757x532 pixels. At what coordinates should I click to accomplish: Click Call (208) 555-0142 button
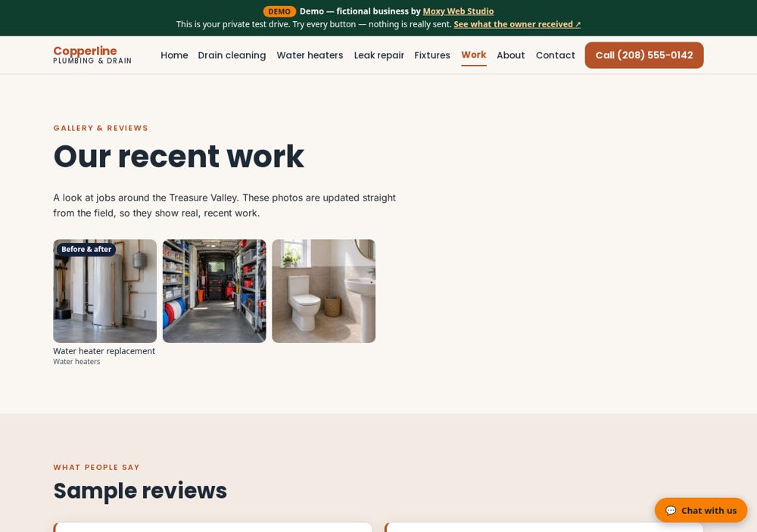click(644, 55)
